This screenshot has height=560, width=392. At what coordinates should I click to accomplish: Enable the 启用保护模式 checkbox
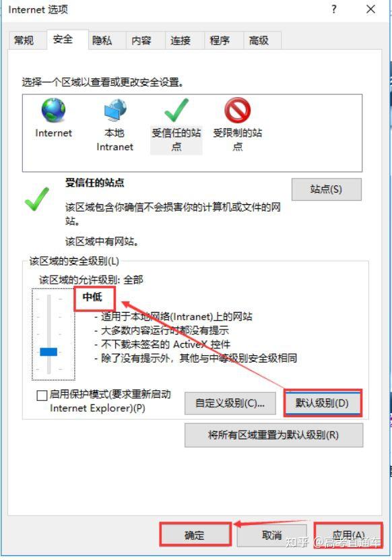click(x=42, y=396)
